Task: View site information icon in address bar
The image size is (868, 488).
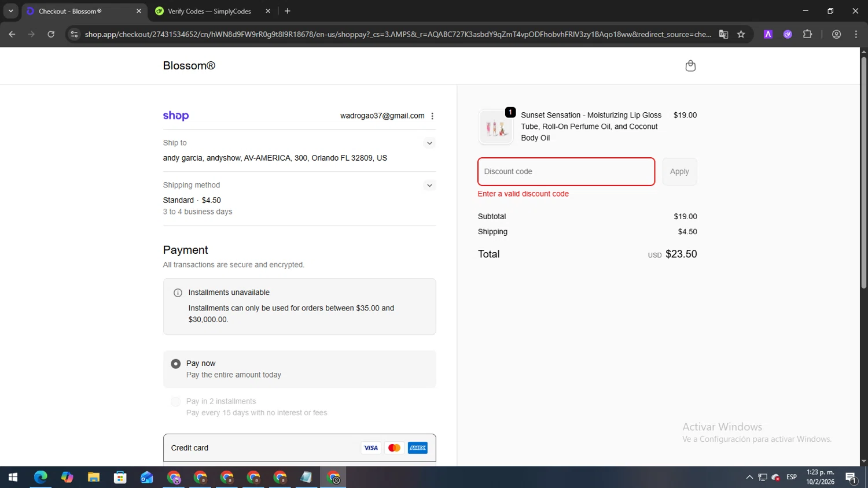Action: [74, 34]
